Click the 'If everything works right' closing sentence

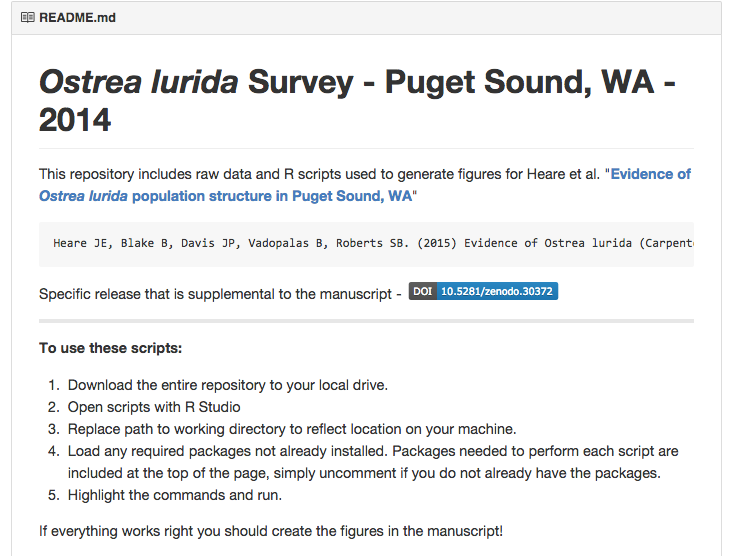pyautogui.click(x=271, y=531)
